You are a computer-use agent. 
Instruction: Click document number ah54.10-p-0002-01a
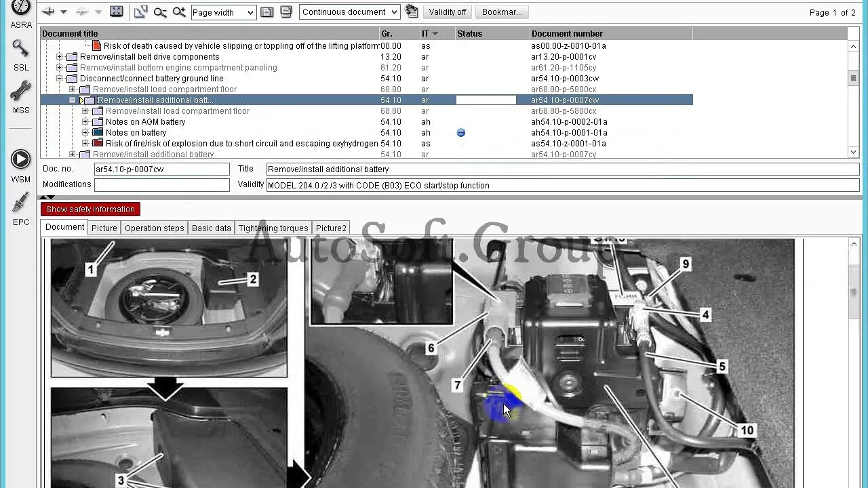click(569, 122)
